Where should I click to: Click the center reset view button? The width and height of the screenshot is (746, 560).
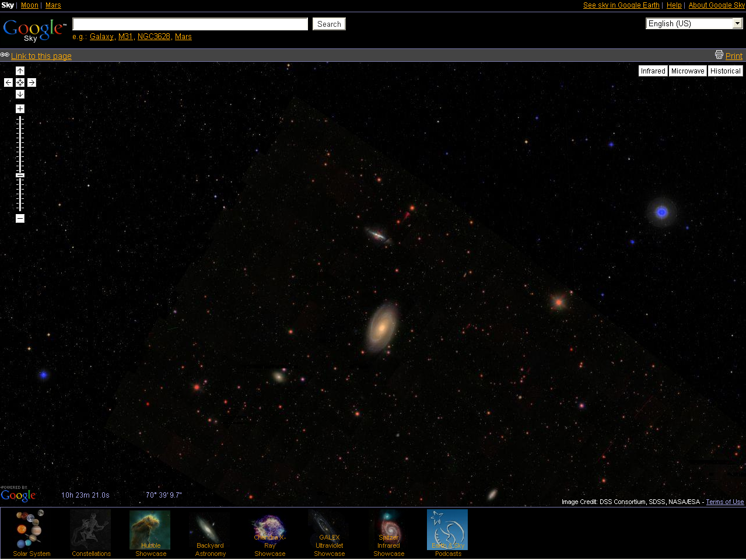(x=20, y=82)
